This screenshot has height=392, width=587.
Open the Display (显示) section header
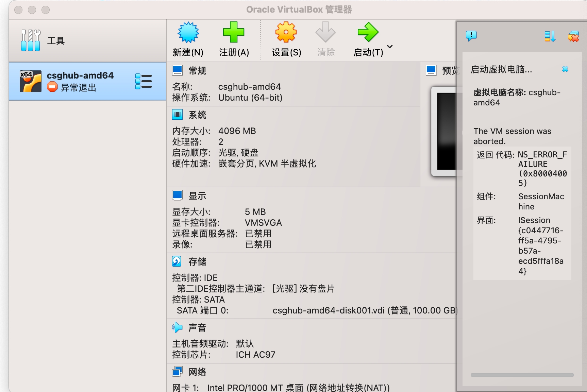197,196
